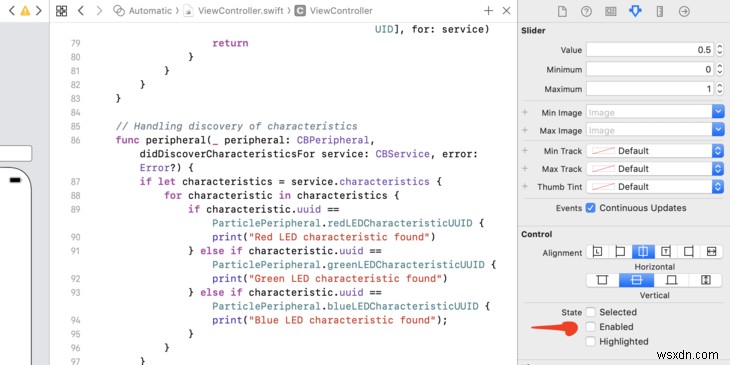The width and height of the screenshot is (730, 365).
Task: Set vertical alignment to fill
Action: pos(706,280)
